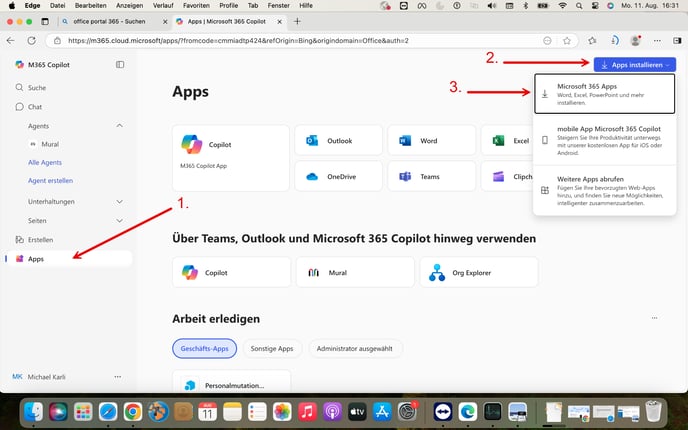688x430 pixels.
Task: Open the Excel app tile
Action: point(508,141)
